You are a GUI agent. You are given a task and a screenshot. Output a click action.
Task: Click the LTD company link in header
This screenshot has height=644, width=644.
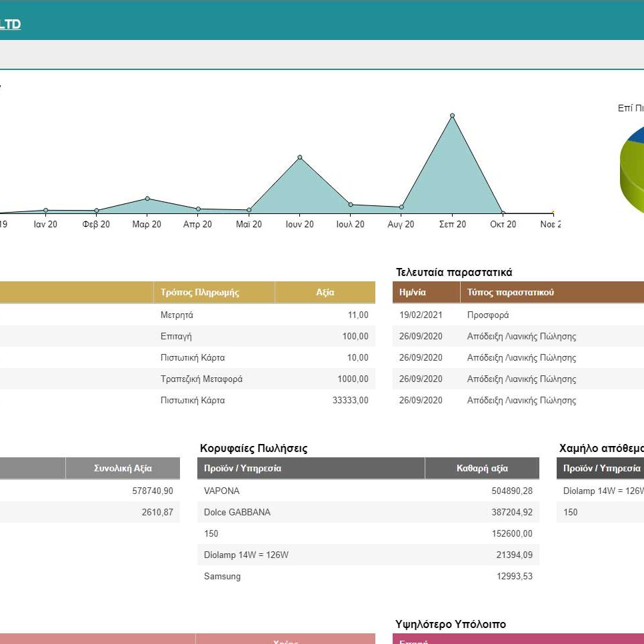click(x=10, y=25)
